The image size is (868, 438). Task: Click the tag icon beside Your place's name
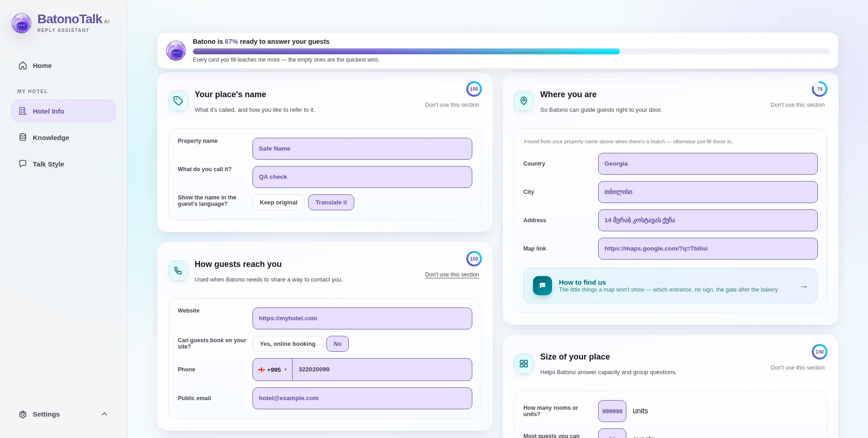coord(178,101)
